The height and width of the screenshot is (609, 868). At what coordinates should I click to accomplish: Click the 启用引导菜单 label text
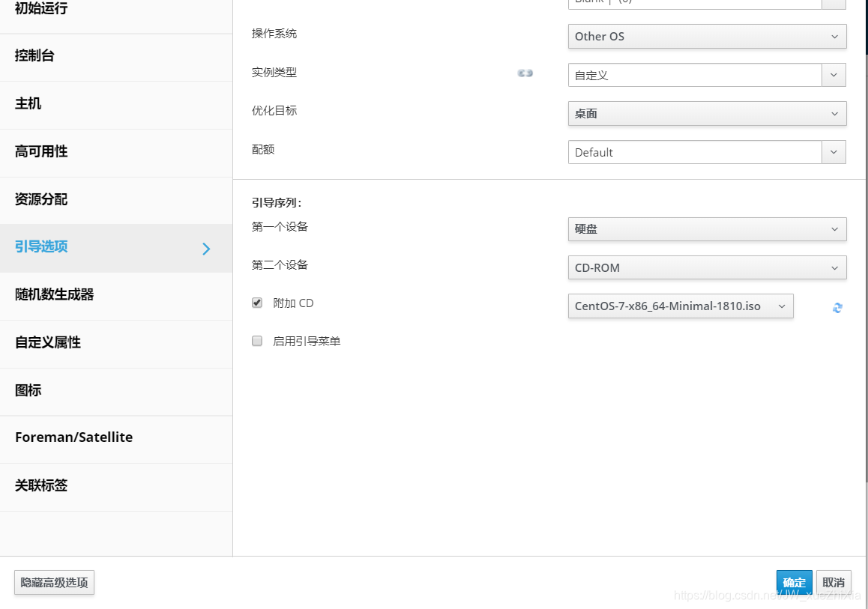click(x=307, y=342)
